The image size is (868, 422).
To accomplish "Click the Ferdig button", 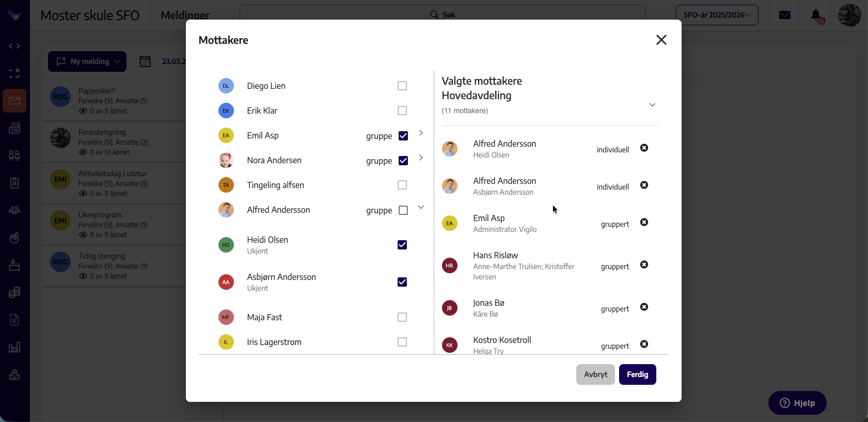I will [638, 374].
